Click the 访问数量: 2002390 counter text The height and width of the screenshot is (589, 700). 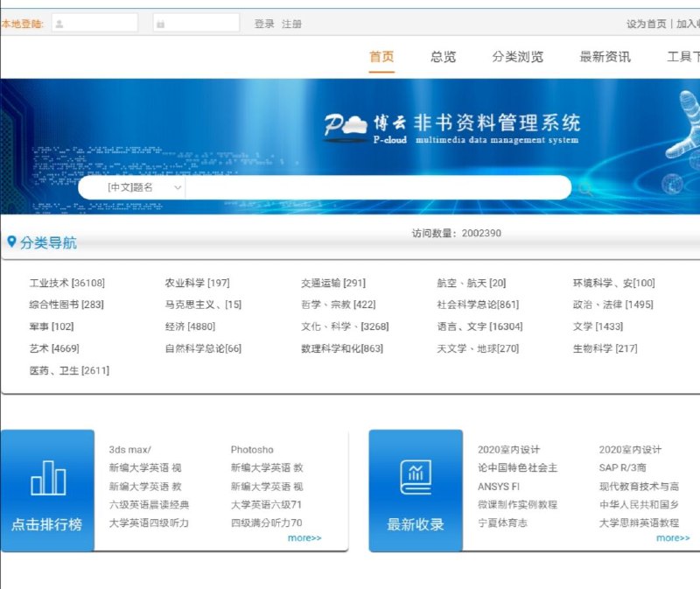[456, 233]
